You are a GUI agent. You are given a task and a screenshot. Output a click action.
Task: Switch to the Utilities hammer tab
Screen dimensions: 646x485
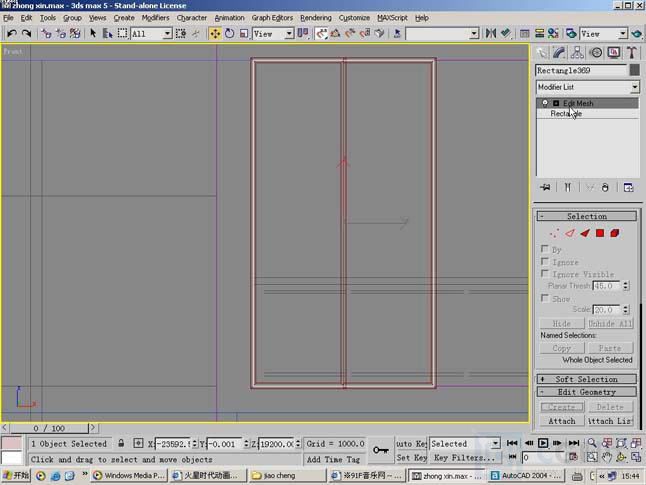coord(632,52)
